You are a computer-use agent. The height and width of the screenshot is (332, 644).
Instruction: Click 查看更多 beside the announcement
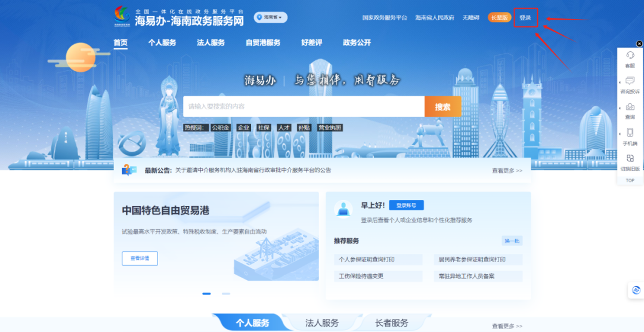tap(507, 170)
